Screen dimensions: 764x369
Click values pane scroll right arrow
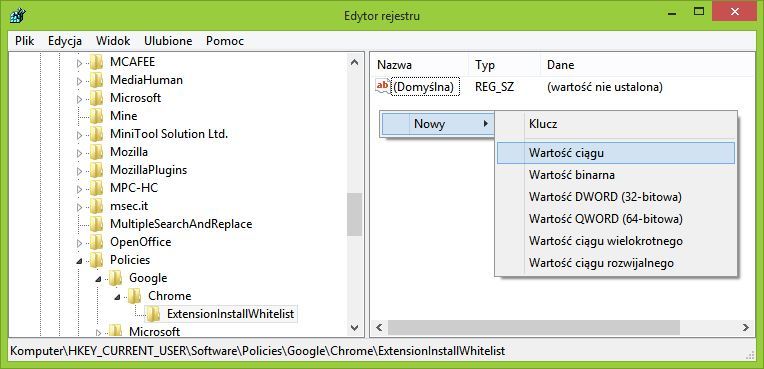pos(746,328)
